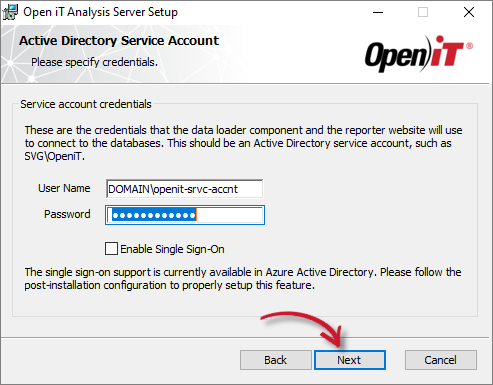The image size is (493, 385).
Task: Click the 'Enable Single Sign-On' label text
Action: pos(172,249)
